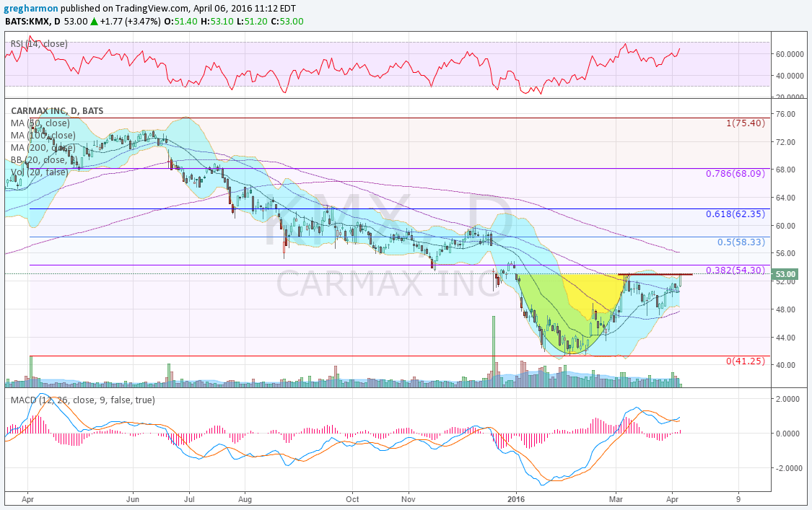
Task: Click the H:53.10 high price value
Action: pos(217,21)
